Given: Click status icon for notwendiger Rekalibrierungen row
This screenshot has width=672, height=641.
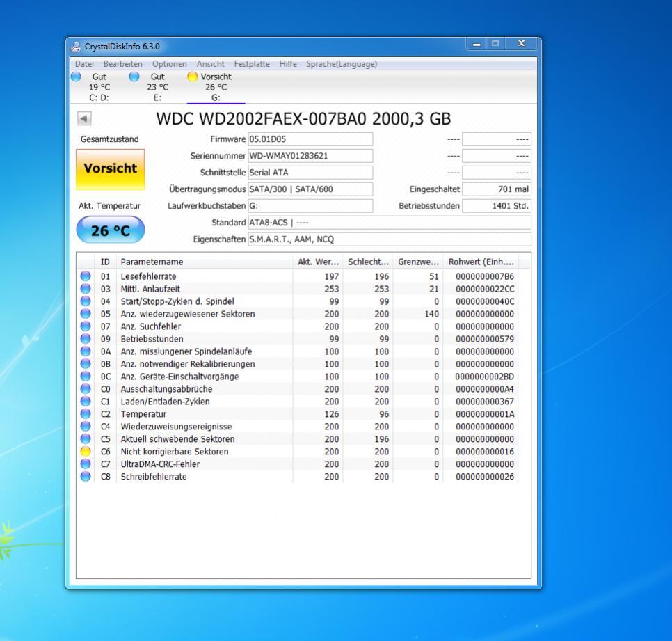Looking at the screenshot, I should (86, 363).
